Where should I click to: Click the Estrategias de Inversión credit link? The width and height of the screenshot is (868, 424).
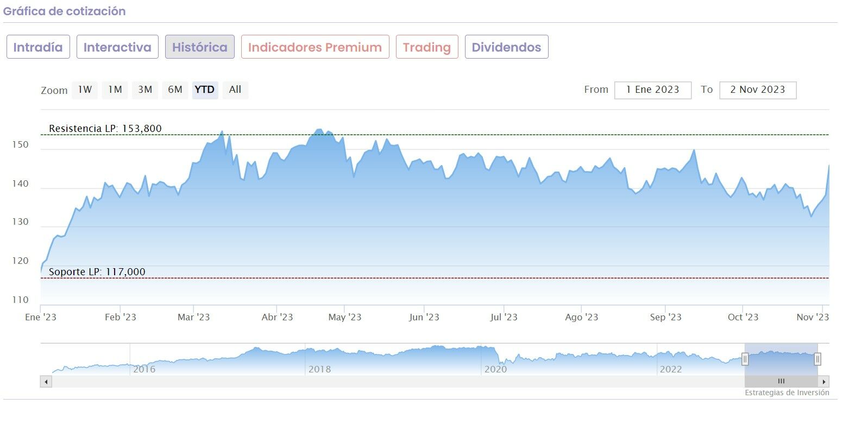pos(787,393)
